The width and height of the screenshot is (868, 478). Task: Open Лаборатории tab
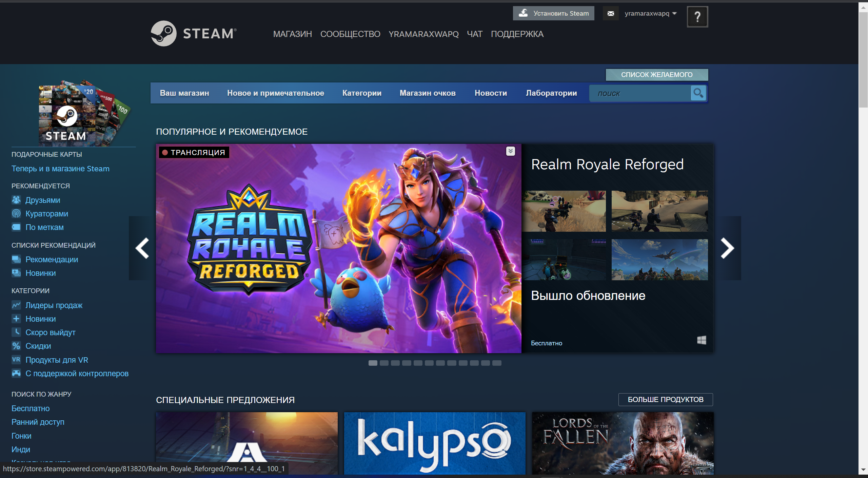coord(551,93)
